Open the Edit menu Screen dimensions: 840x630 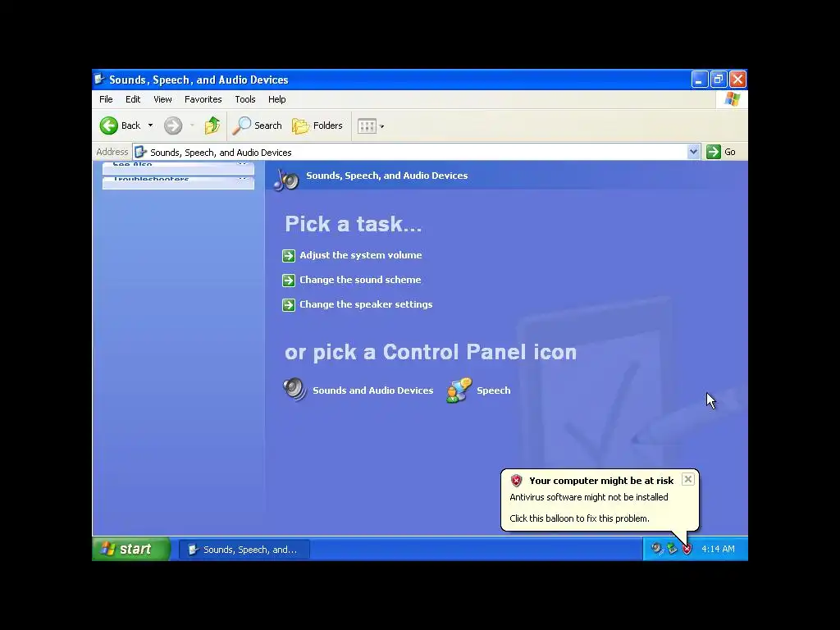(x=133, y=99)
